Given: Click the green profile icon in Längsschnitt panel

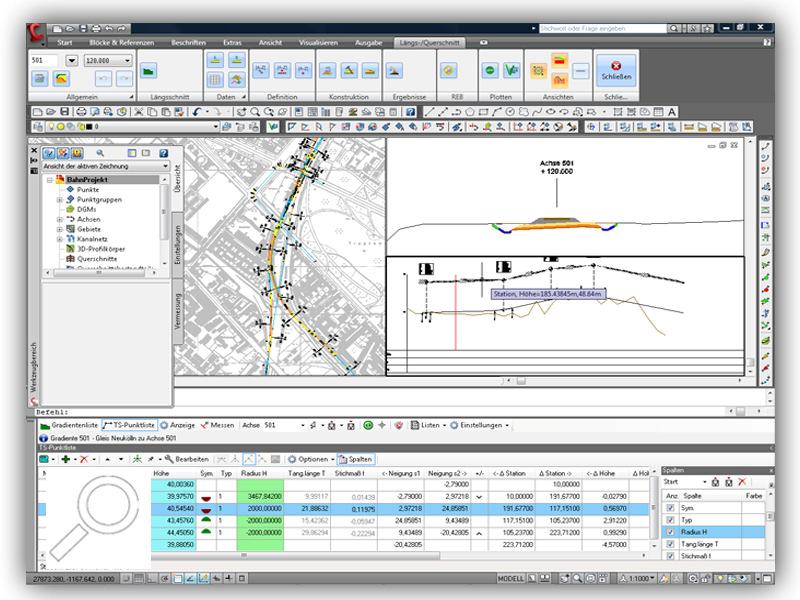Looking at the screenshot, I should pos(148,71).
